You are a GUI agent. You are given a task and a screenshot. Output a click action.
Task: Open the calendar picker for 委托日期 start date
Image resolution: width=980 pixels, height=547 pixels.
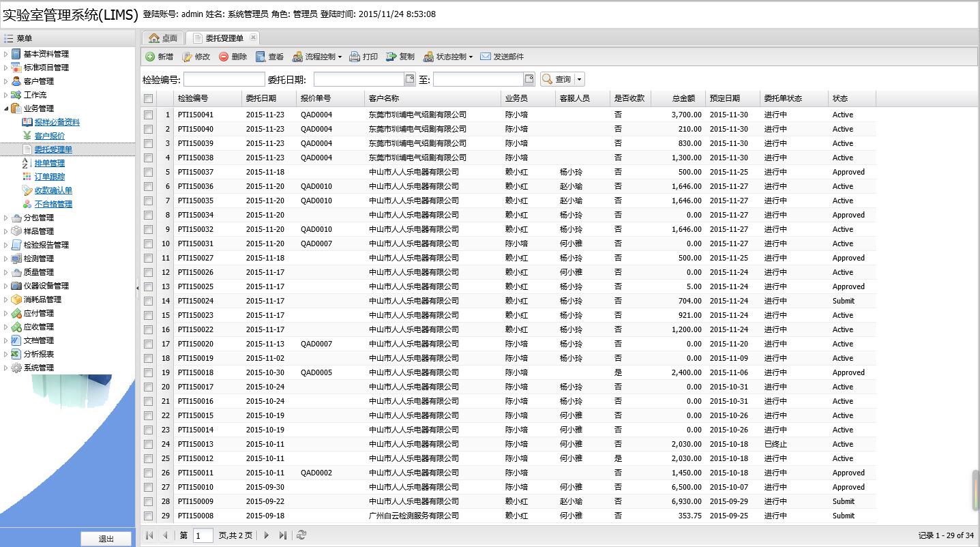point(409,79)
